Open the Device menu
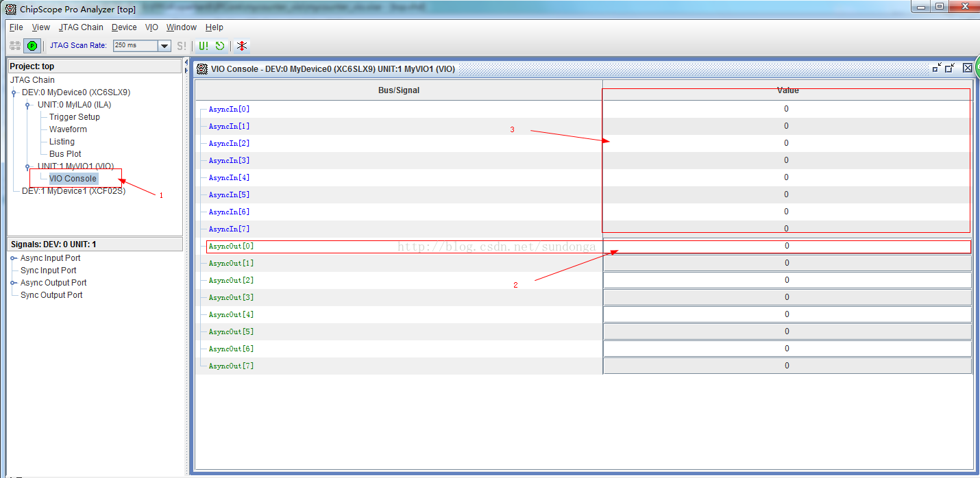980x478 pixels. [124, 27]
